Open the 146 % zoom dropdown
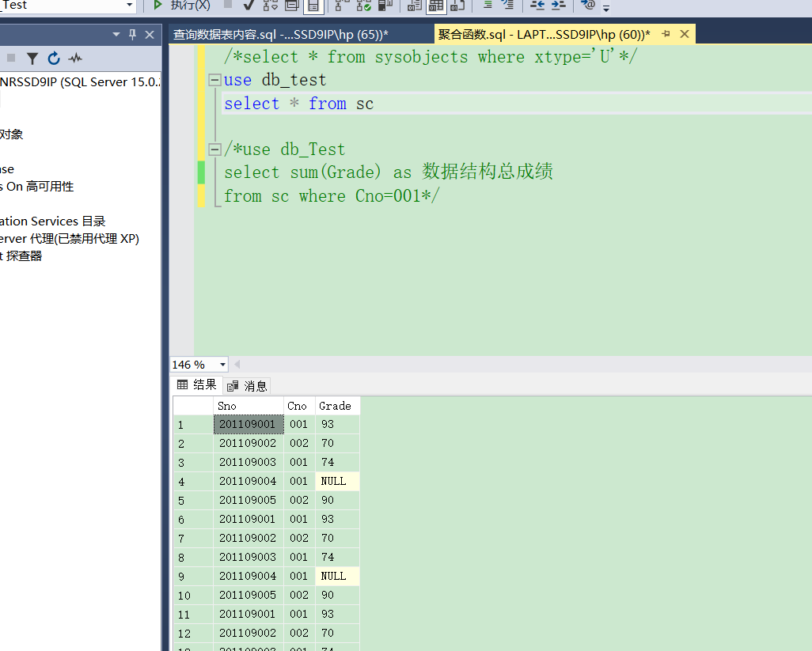This screenshot has width=812, height=651. point(222,365)
